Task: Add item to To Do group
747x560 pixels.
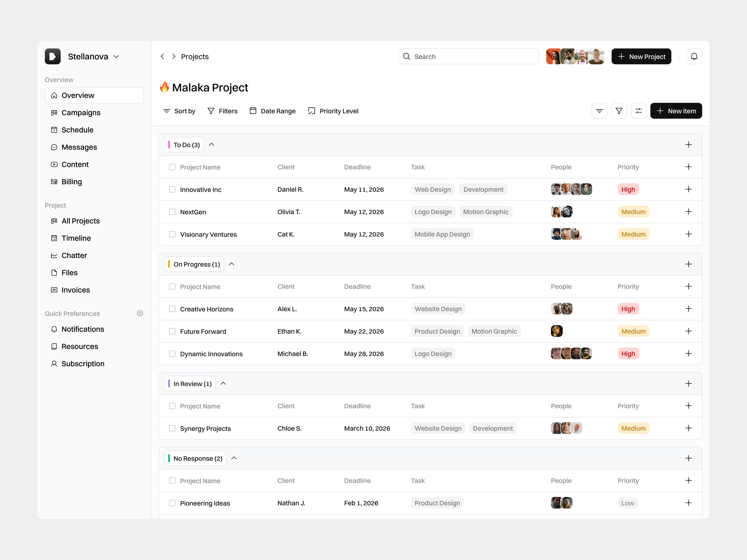Action: [688, 144]
